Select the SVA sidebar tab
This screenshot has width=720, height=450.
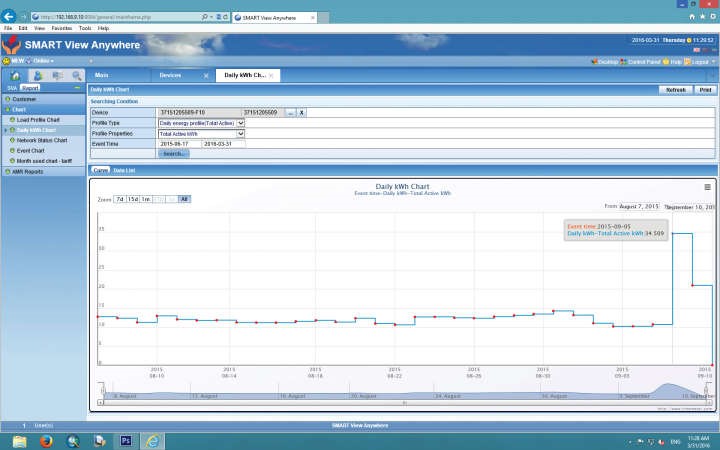coord(12,88)
